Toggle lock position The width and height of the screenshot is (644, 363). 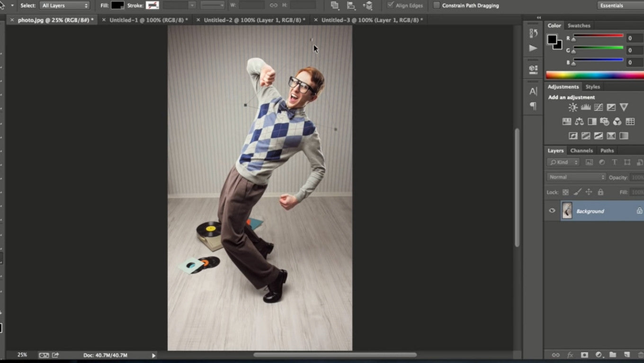pyautogui.click(x=589, y=192)
